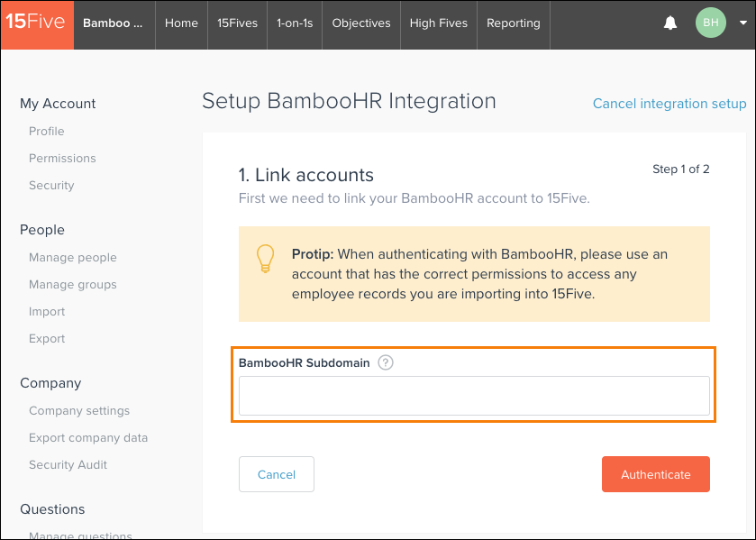
Task: Open the notifications bell
Action: (x=670, y=23)
